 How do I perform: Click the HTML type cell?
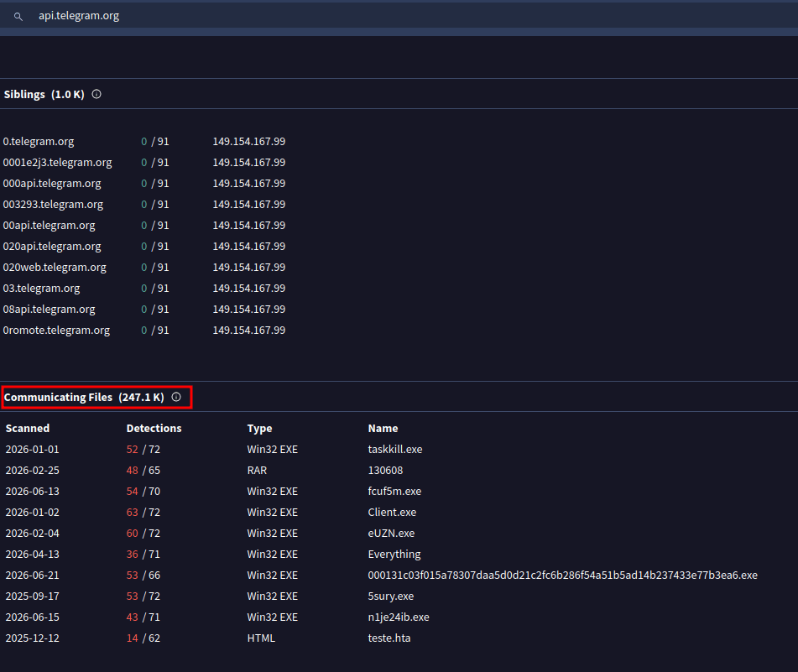(261, 638)
